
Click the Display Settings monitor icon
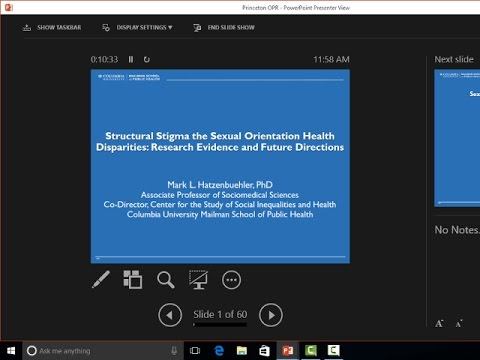[x=106, y=28]
